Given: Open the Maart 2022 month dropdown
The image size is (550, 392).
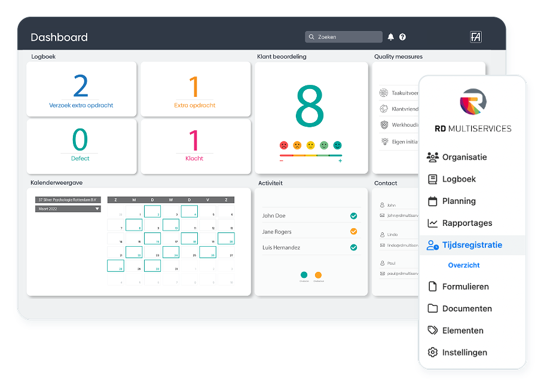Looking at the screenshot, I should (68, 209).
